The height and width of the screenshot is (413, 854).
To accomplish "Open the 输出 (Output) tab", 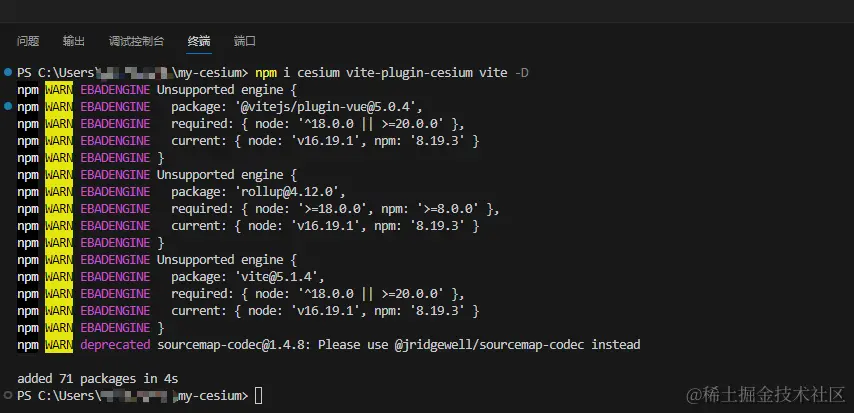I will pyautogui.click(x=74, y=41).
